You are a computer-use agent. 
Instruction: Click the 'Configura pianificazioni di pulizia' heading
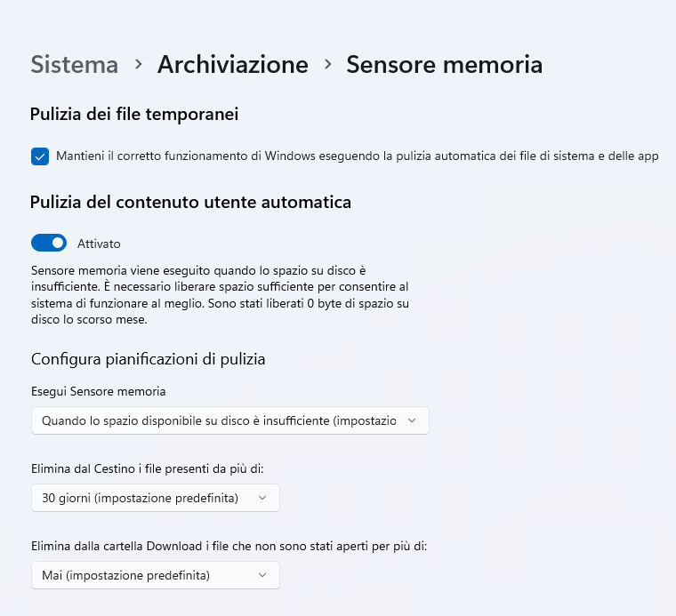149,359
